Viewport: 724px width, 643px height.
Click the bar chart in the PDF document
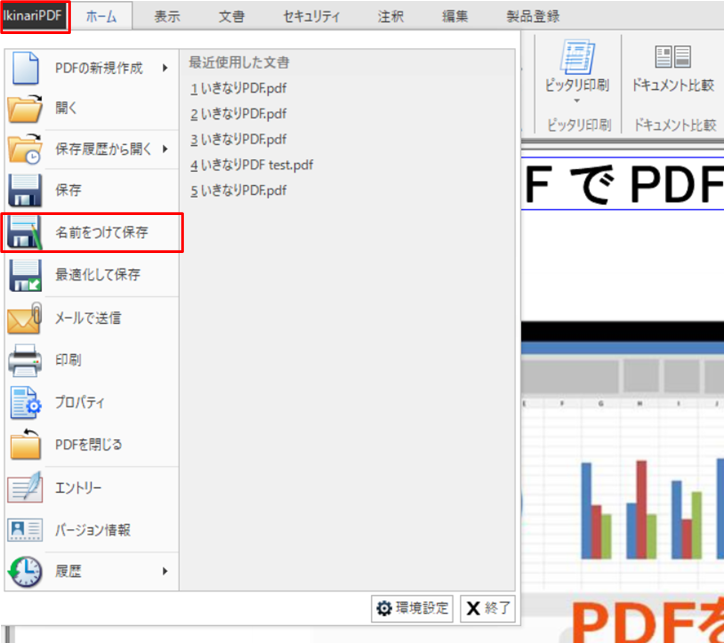(x=651, y=508)
